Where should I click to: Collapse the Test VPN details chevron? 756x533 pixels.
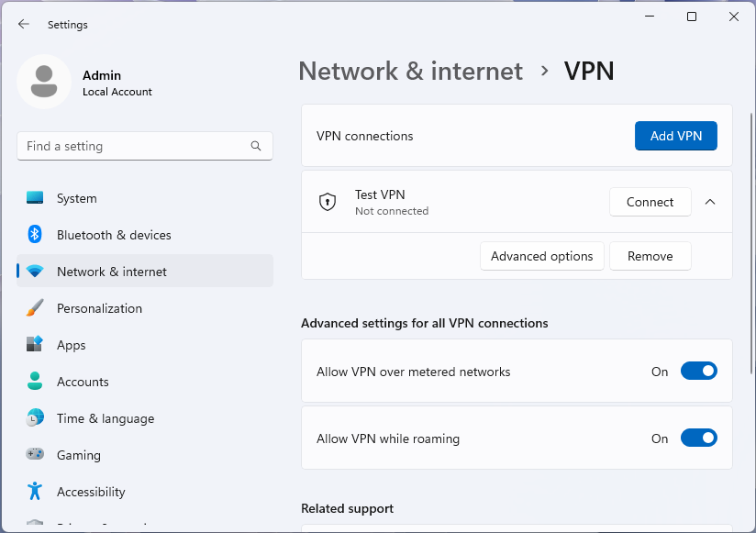pos(710,202)
